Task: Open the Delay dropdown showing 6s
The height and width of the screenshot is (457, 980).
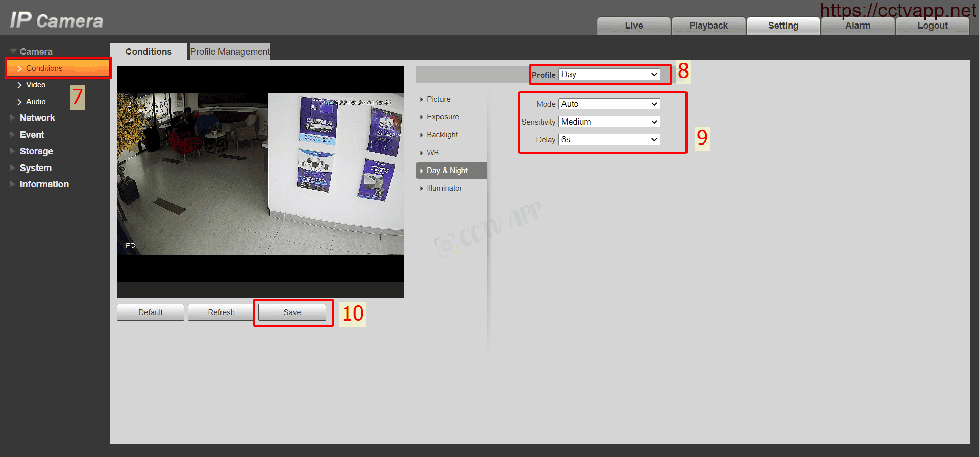Action: tap(609, 140)
